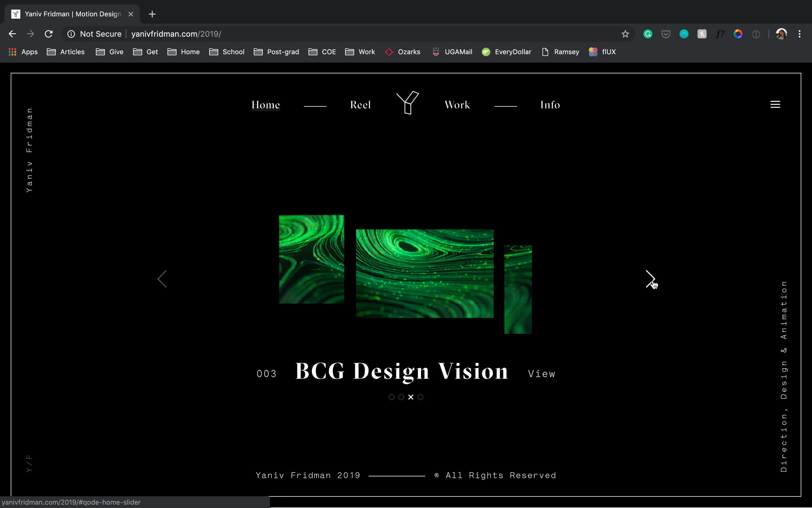Click the 'Yaniv Fridman 2019' footer text

(x=308, y=475)
